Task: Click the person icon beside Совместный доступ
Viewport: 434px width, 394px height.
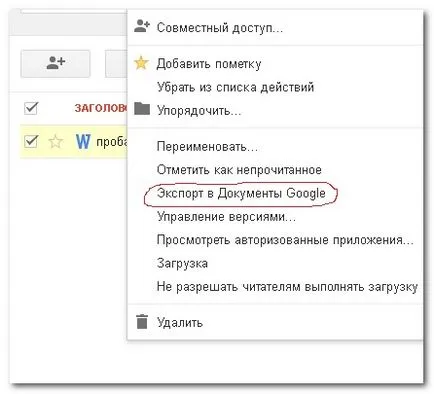Action: [142, 26]
